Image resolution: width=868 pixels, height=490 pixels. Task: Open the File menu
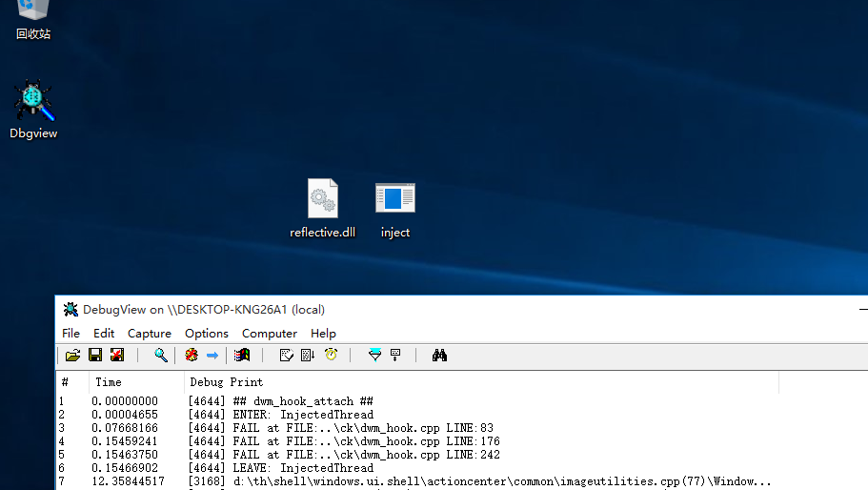pyautogui.click(x=71, y=334)
